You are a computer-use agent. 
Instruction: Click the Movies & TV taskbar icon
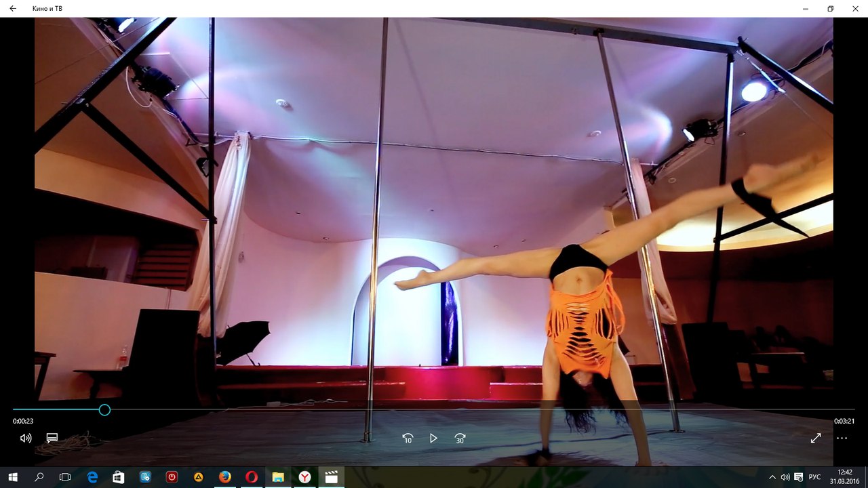[x=332, y=477]
